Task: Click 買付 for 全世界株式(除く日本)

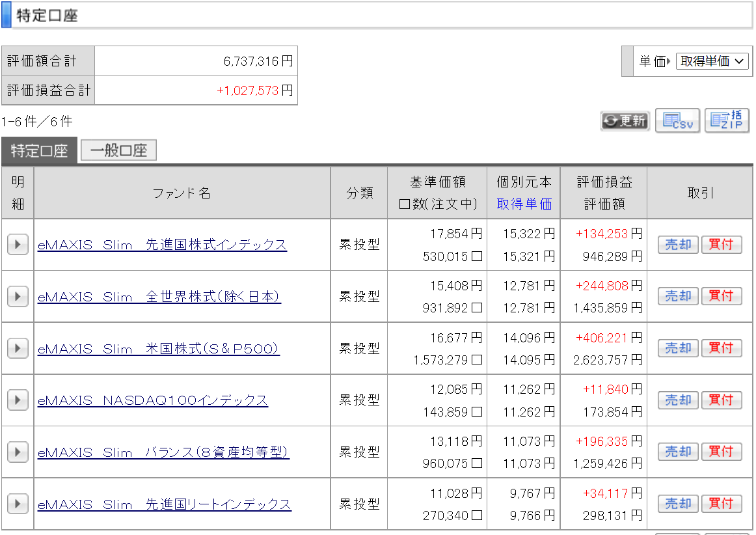Action: click(x=722, y=296)
